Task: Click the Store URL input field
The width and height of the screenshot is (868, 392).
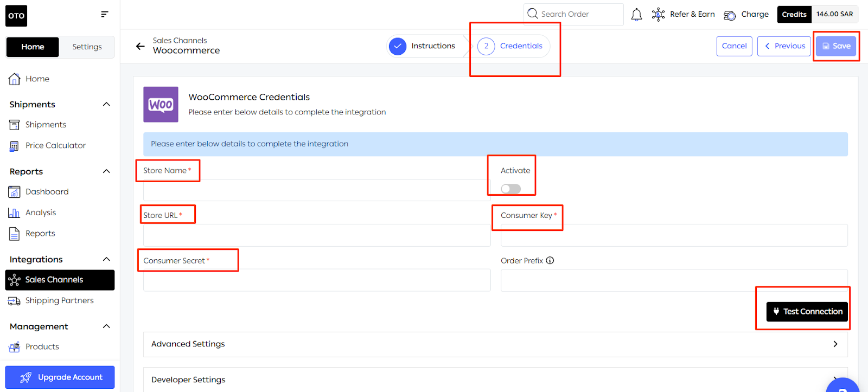Action: pyautogui.click(x=317, y=235)
